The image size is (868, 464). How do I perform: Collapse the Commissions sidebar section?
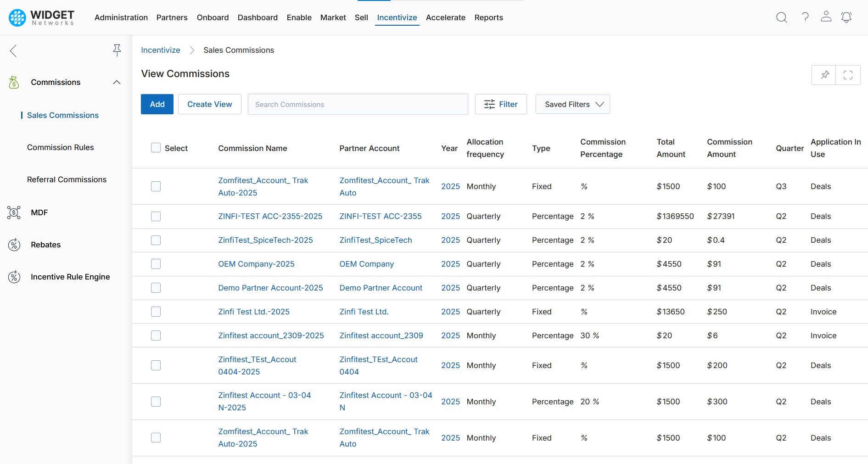(117, 82)
